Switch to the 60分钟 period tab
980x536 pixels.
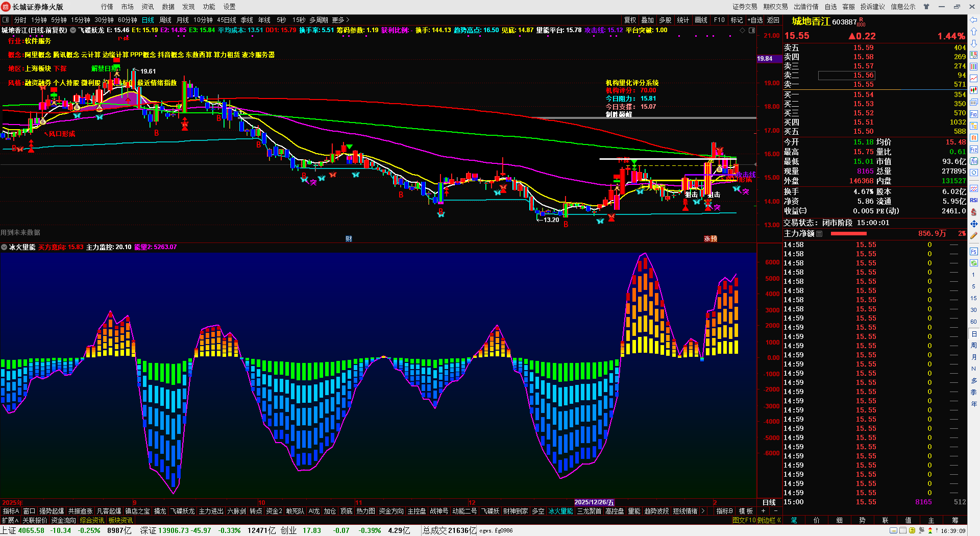[x=128, y=20]
